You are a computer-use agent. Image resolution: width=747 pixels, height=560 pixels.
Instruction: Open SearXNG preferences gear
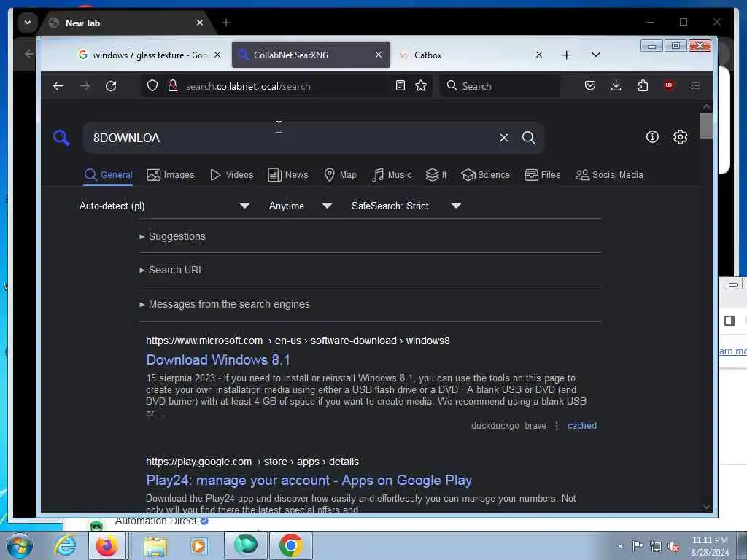pyautogui.click(x=681, y=137)
